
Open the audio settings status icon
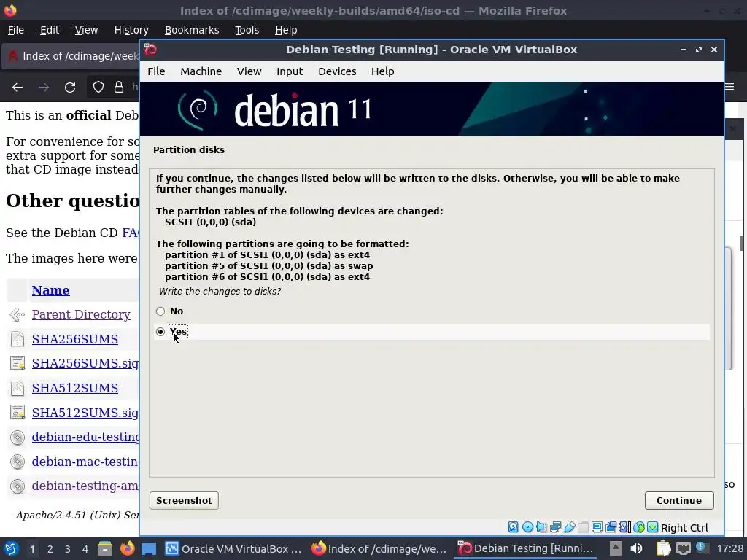541,527
